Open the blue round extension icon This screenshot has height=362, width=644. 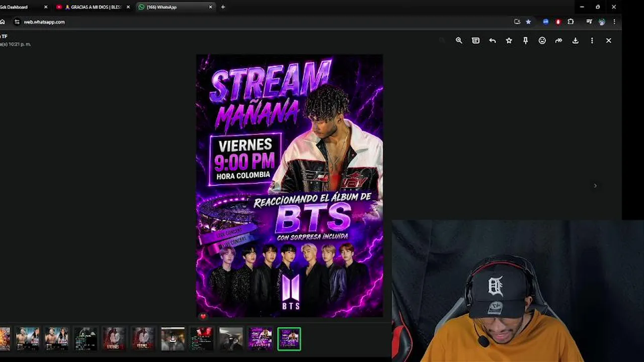tap(545, 22)
